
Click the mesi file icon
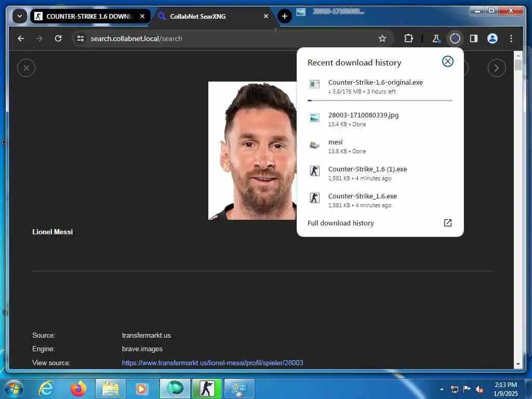tap(314, 145)
